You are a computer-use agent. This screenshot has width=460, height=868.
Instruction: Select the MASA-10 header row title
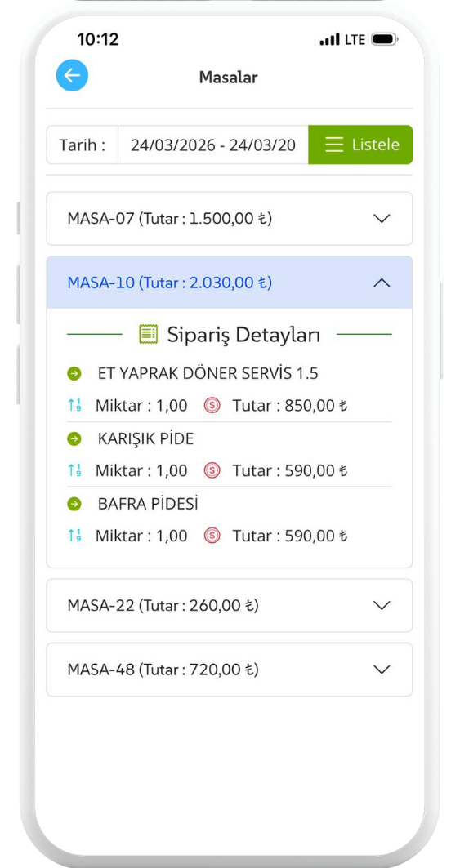[x=170, y=283]
